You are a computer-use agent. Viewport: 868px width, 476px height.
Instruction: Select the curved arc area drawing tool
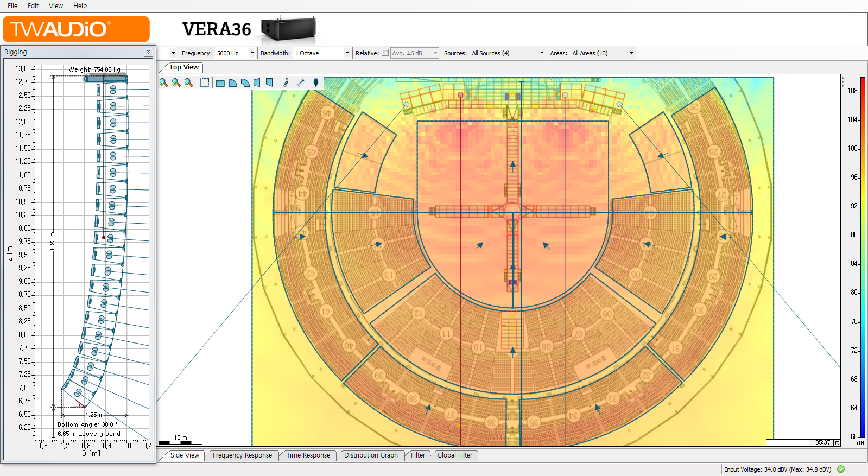coord(245,83)
